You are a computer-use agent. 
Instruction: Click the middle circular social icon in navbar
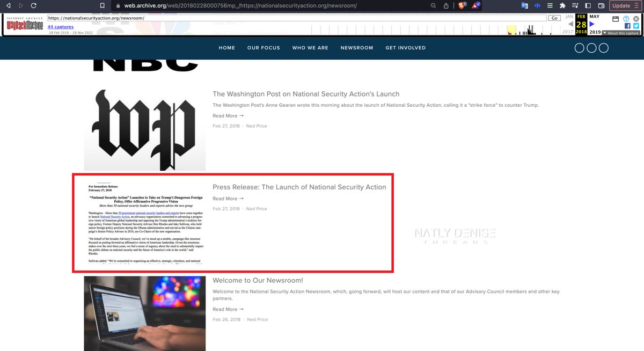coord(591,48)
